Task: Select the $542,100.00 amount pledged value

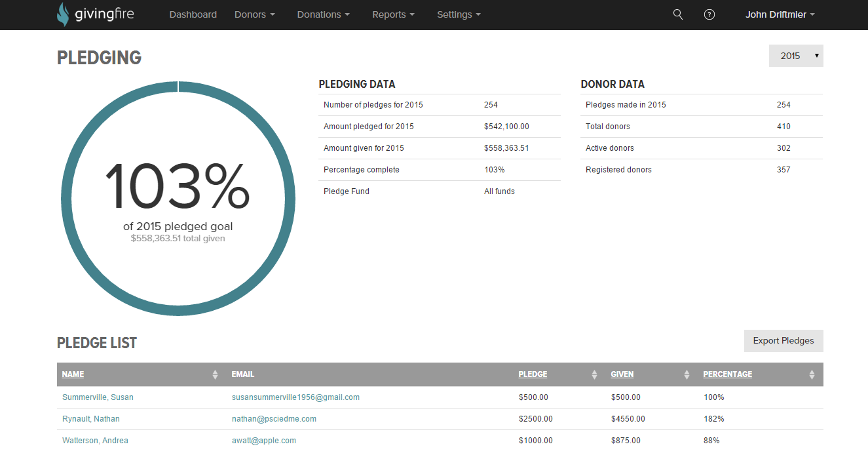Action: click(x=506, y=127)
